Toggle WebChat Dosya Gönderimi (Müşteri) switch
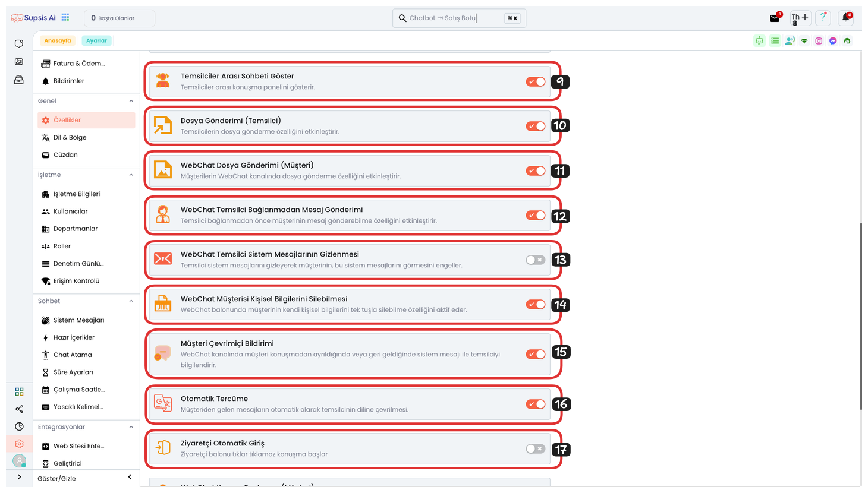 [x=536, y=170]
